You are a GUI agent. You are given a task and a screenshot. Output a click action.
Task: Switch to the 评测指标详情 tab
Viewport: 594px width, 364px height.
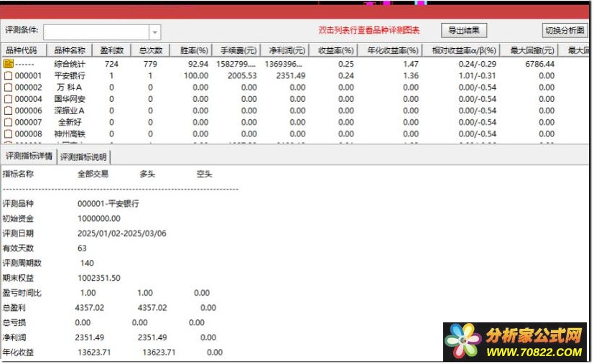pos(29,156)
